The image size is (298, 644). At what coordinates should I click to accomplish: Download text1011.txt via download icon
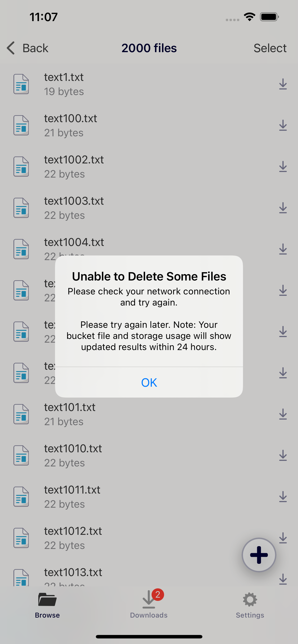283,497
